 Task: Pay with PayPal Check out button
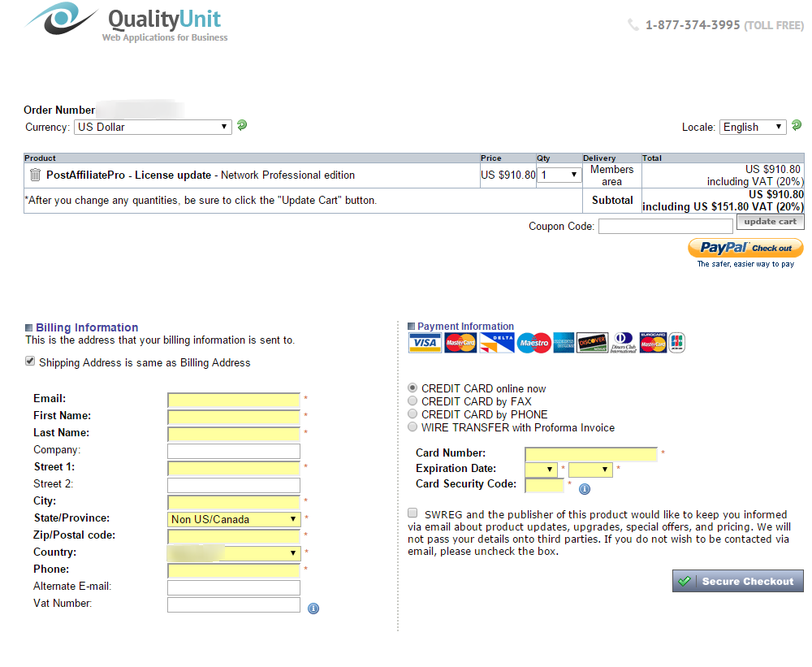(745, 248)
